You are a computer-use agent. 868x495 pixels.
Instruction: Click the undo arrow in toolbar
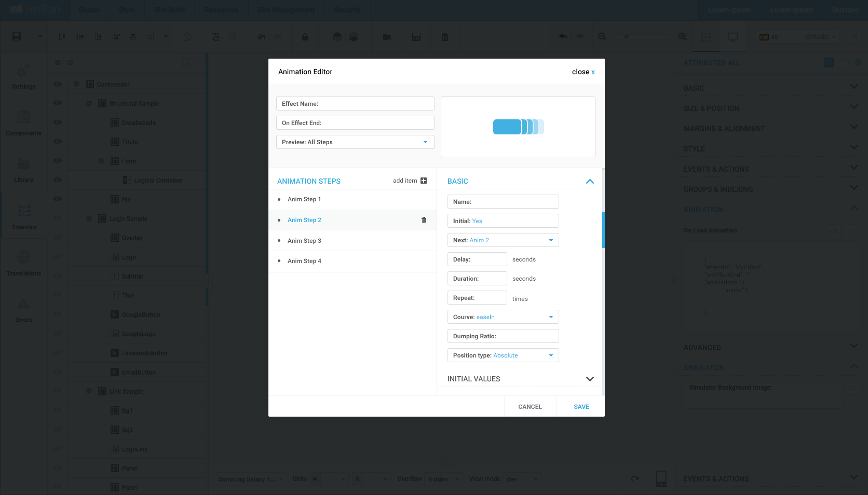click(563, 36)
